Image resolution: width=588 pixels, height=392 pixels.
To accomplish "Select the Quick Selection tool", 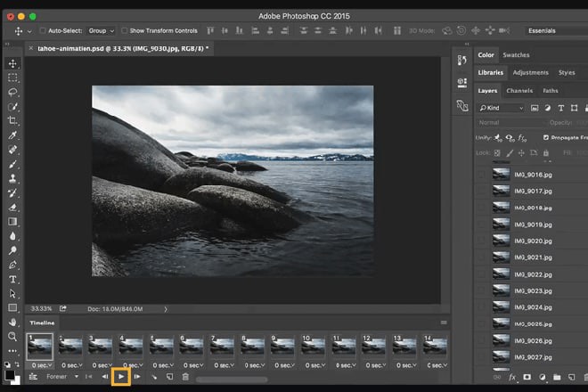I will pos(12,107).
